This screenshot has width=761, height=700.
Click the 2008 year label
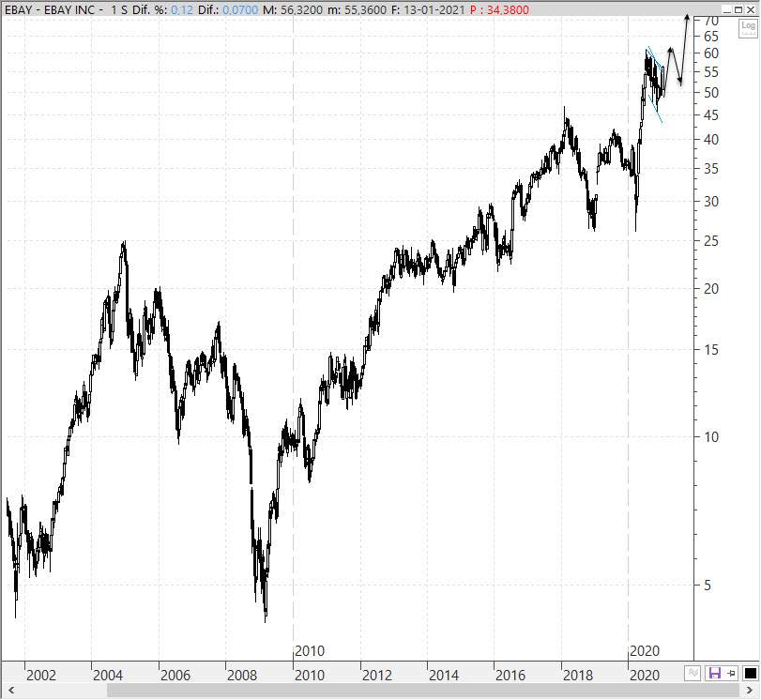(242, 676)
